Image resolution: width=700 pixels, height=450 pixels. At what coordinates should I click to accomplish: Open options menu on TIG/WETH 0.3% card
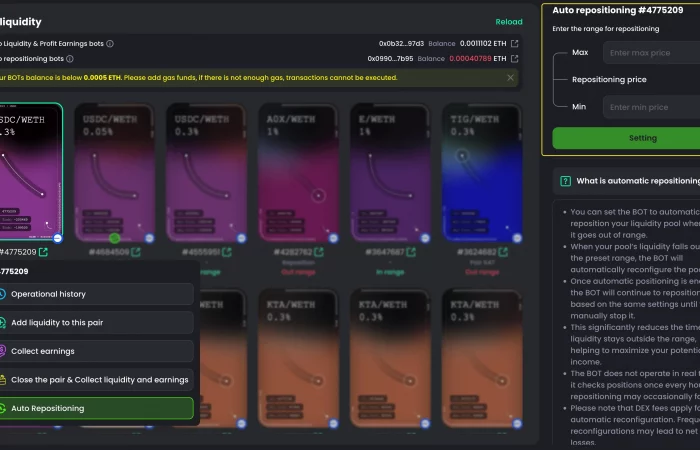517,238
